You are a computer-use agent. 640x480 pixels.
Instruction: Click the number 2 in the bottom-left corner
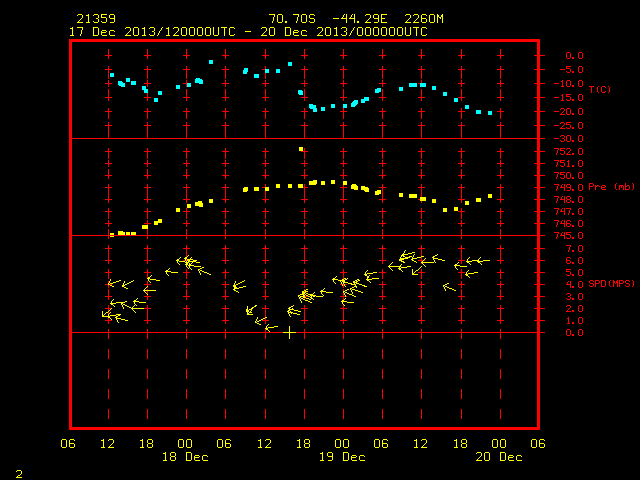click(19, 474)
